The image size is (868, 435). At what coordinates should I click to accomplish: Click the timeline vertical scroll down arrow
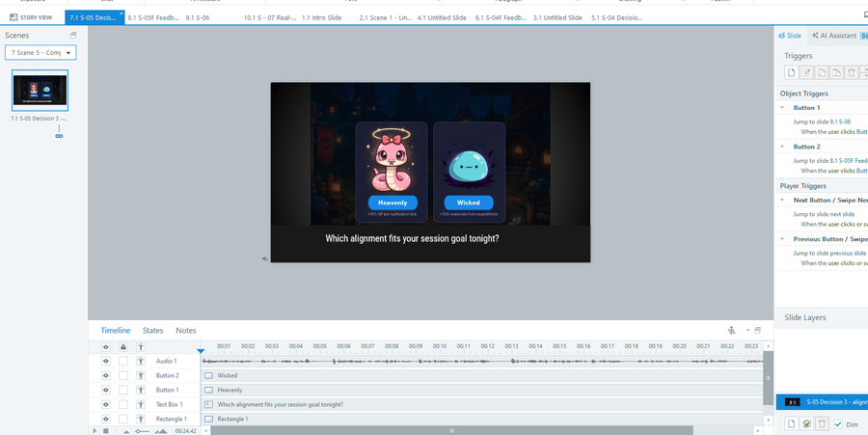coord(768,421)
